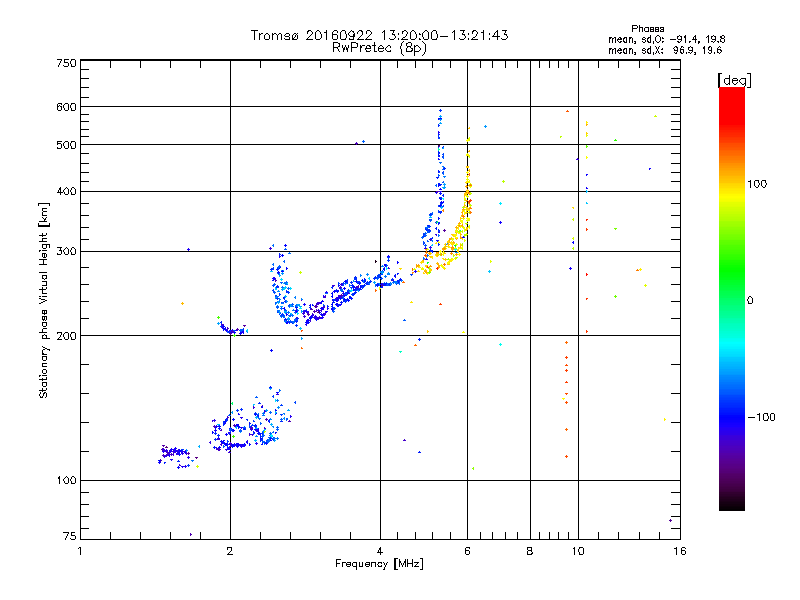800x600 pixels.
Task: Click the y-axis '75' tick label
Action: click(x=70, y=536)
